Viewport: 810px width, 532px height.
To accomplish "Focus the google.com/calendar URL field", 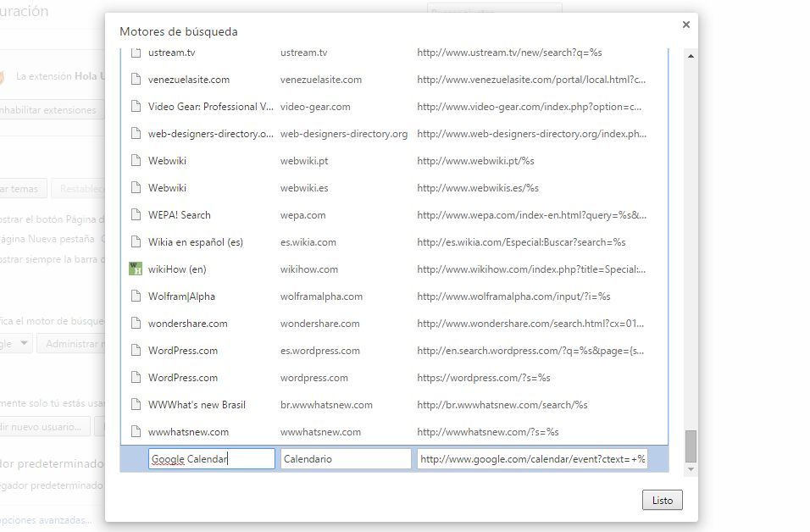I will tap(532, 458).
